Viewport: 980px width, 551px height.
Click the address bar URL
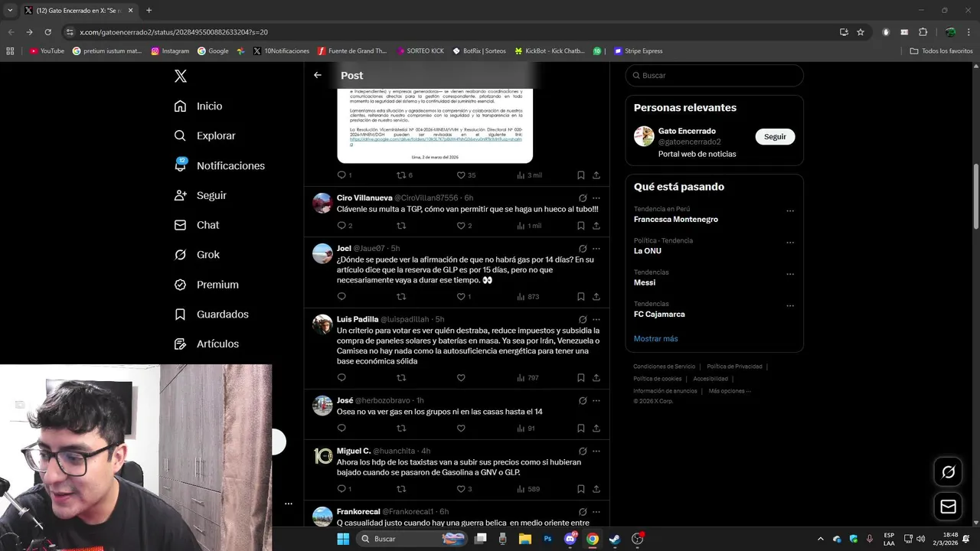(x=174, y=32)
